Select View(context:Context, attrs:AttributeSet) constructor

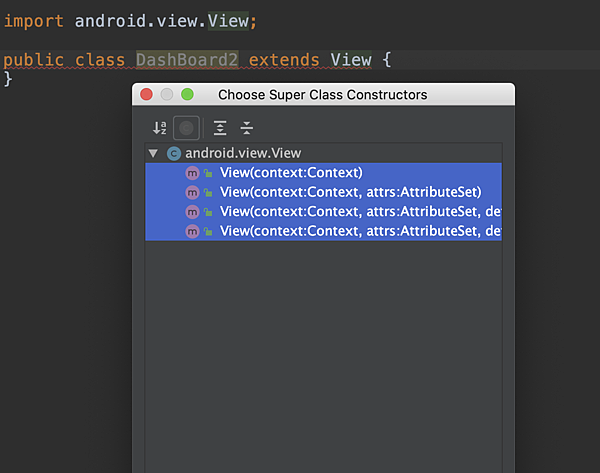(x=323, y=192)
